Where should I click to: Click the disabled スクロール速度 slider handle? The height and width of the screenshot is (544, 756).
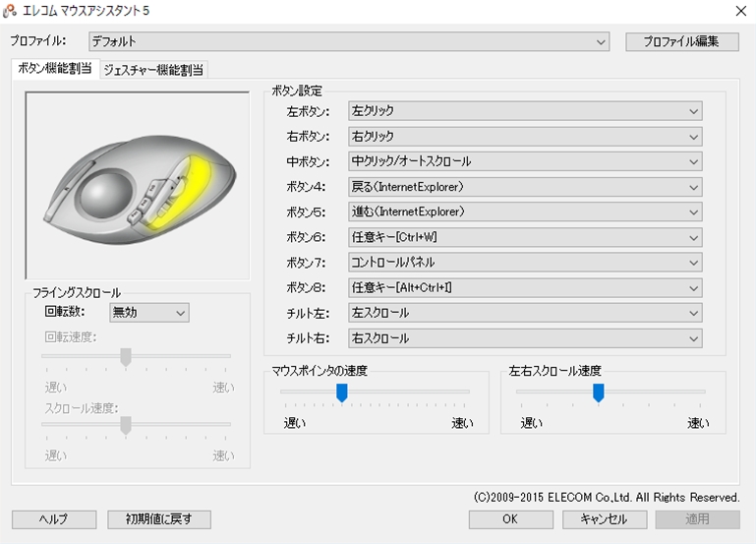point(126,426)
